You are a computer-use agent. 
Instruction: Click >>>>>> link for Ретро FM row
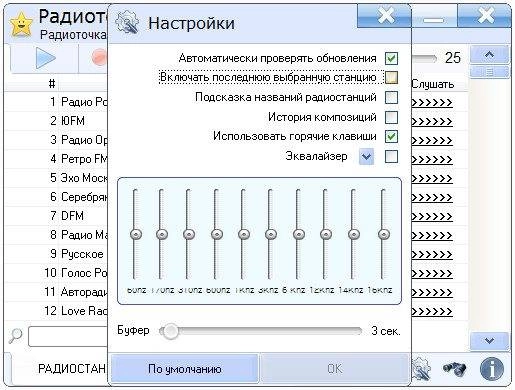[x=432, y=159]
